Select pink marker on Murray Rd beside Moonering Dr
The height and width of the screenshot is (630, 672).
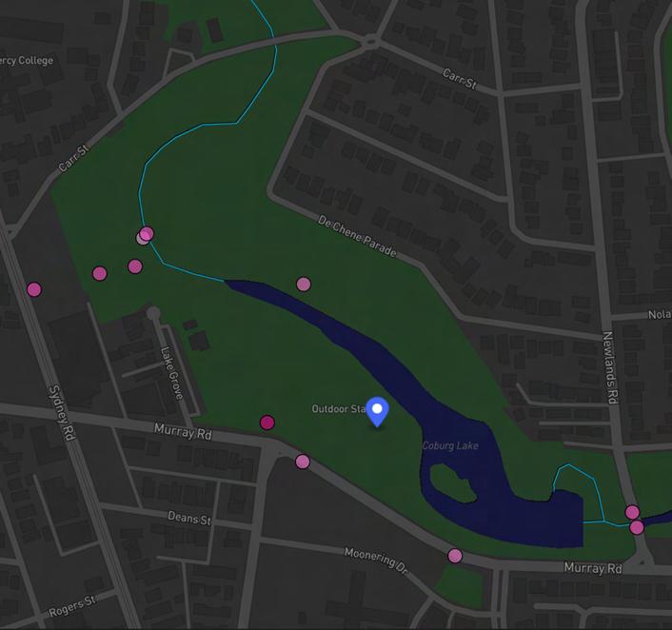coord(455,556)
